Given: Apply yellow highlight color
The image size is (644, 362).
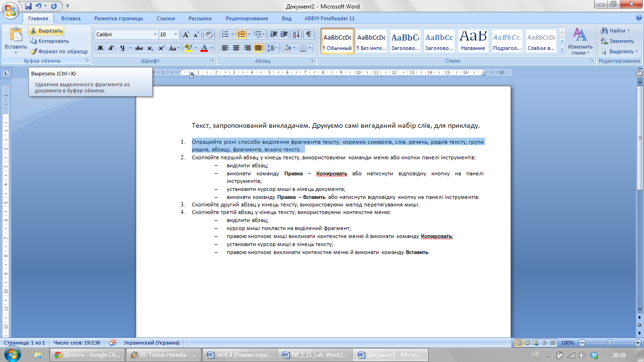Looking at the screenshot, I should point(188,48).
